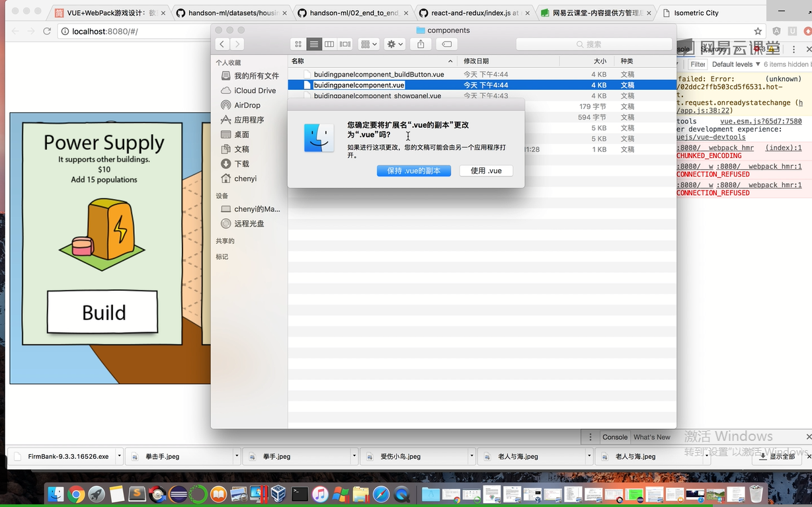Select 我的所有文件 in Finder sidebar
This screenshot has width=812, height=507.
point(250,76)
